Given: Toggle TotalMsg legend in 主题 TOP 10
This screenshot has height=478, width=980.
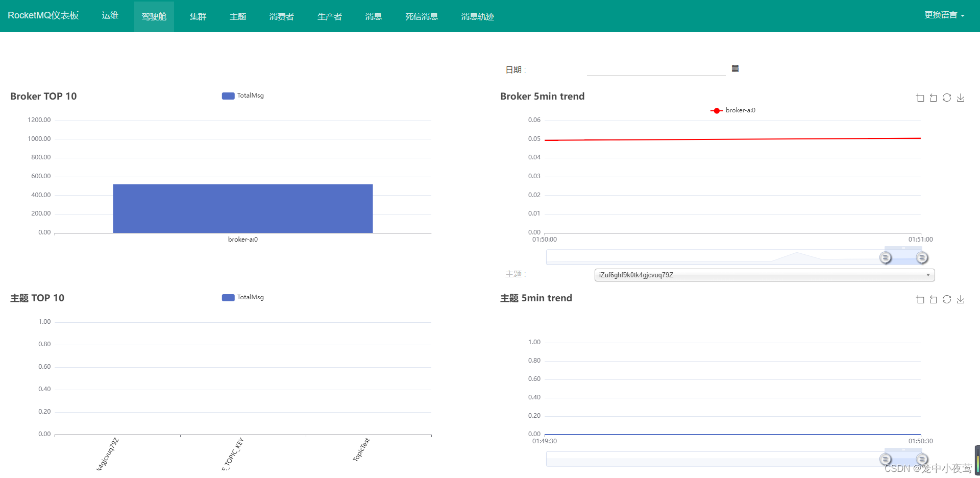Looking at the screenshot, I should (243, 297).
